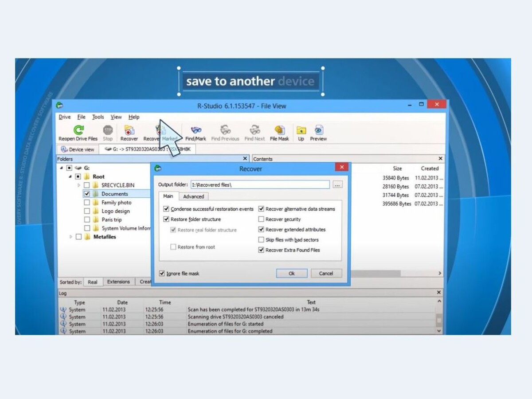Select the Main tab in Recover dialog
532x399 pixels.
(168, 196)
